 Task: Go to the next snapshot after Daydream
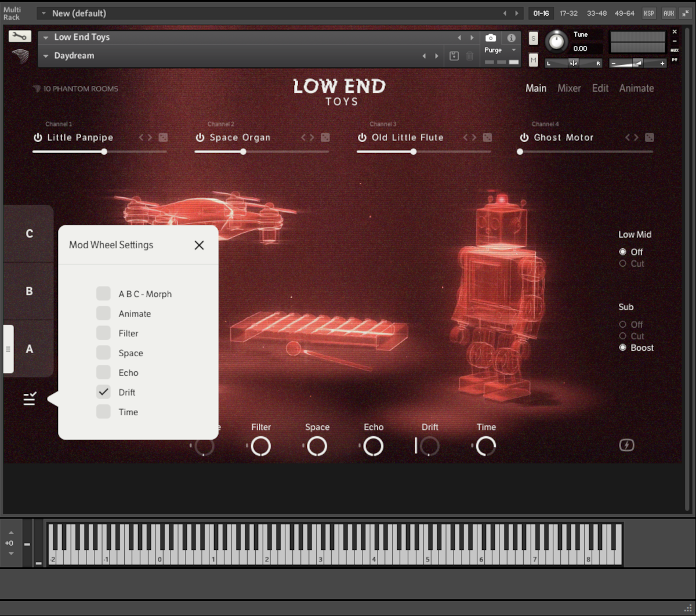[x=437, y=56]
